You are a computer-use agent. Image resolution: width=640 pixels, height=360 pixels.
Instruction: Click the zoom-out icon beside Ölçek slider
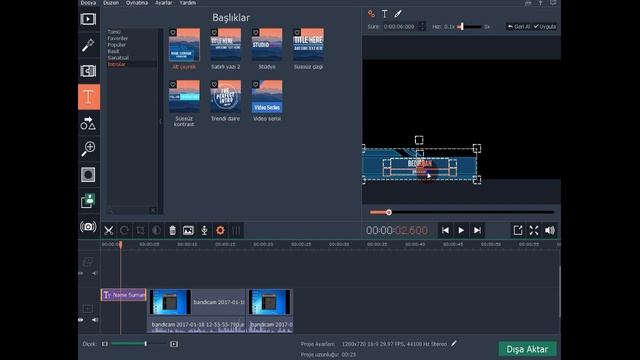105,344
